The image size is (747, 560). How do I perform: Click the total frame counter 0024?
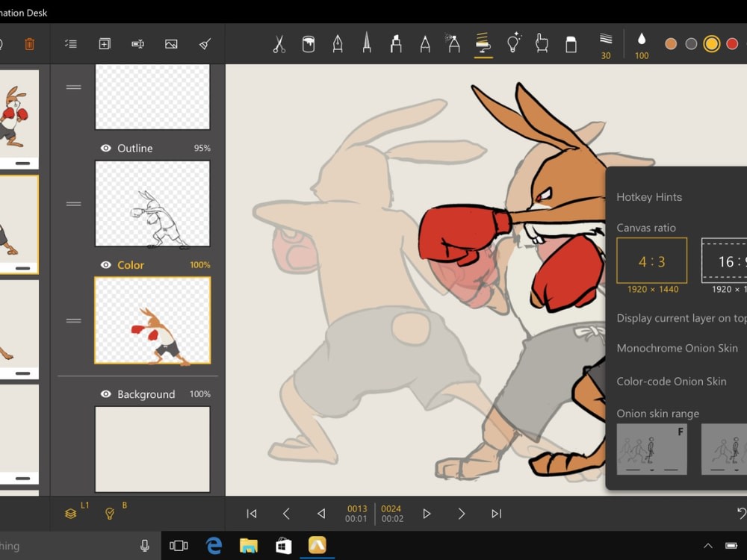tap(391, 508)
